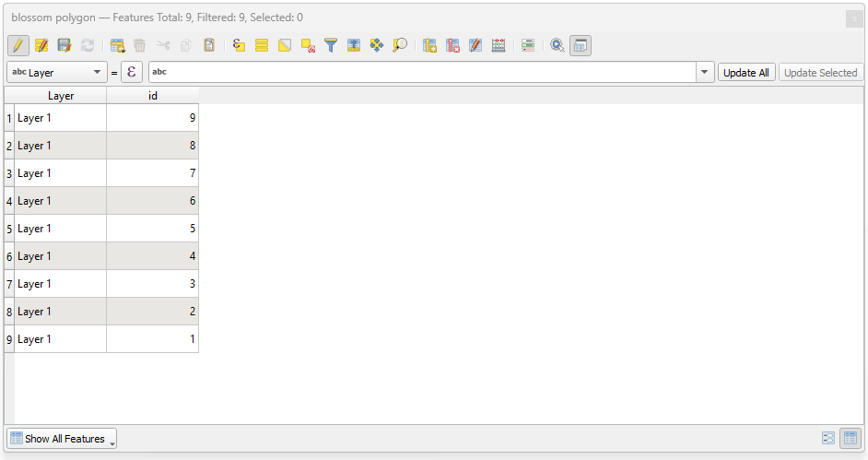
Task: Paste features from the clipboard
Action: (209, 45)
